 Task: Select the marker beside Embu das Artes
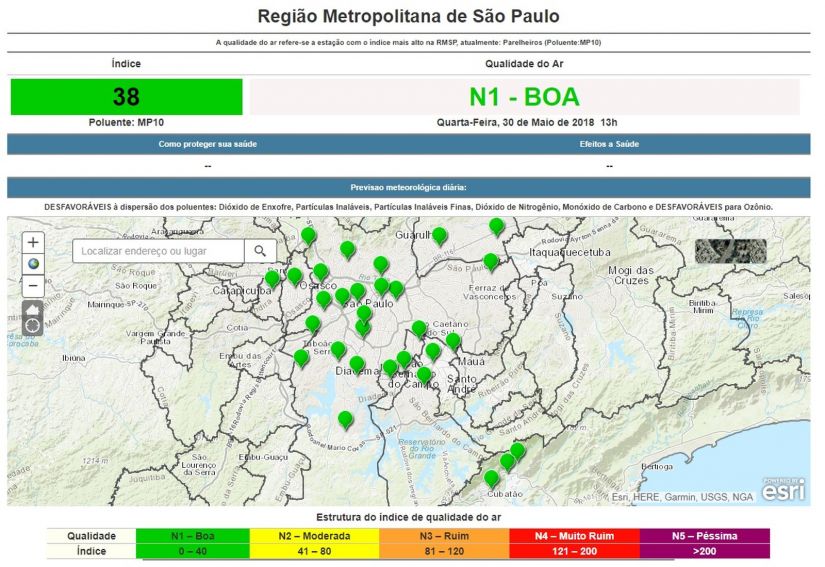[x=301, y=358]
